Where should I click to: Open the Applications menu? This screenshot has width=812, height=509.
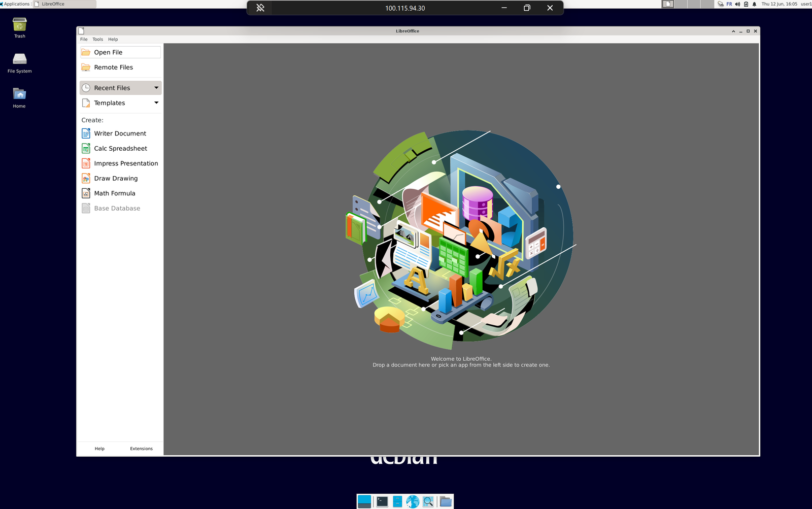pos(15,4)
